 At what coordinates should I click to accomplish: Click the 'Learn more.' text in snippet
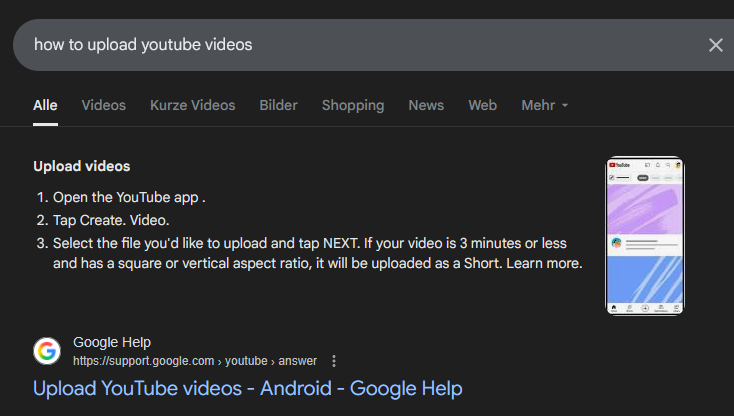coord(544,263)
